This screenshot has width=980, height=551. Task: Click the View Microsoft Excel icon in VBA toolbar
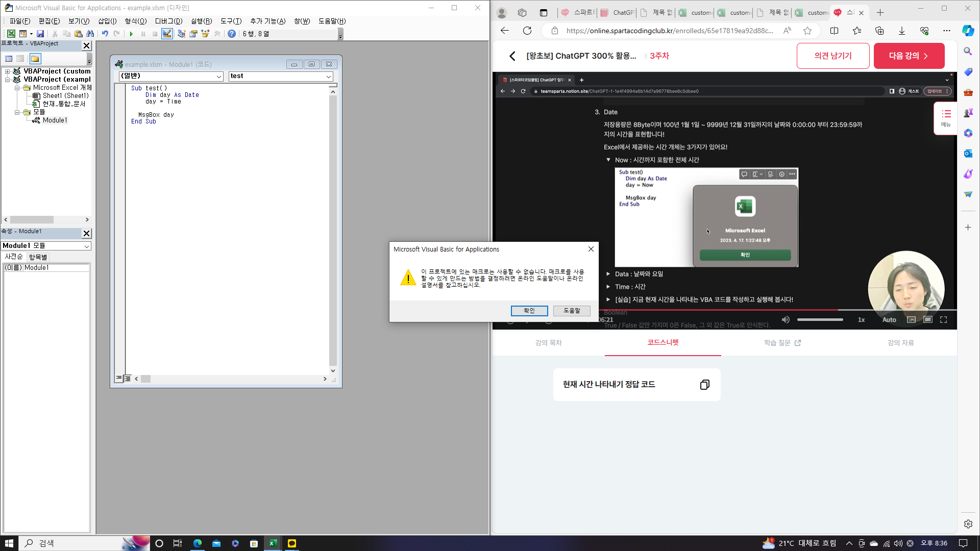(x=11, y=34)
